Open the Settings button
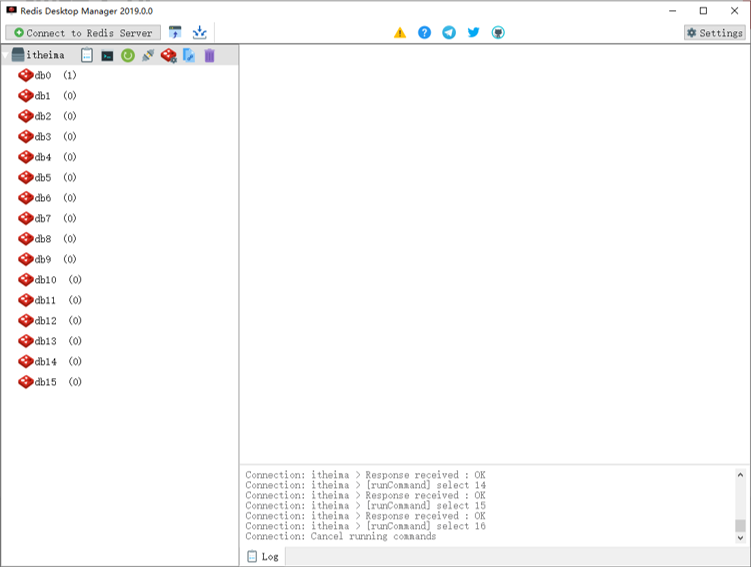Image resolution: width=752 pixels, height=568 pixels. click(714, 33)
